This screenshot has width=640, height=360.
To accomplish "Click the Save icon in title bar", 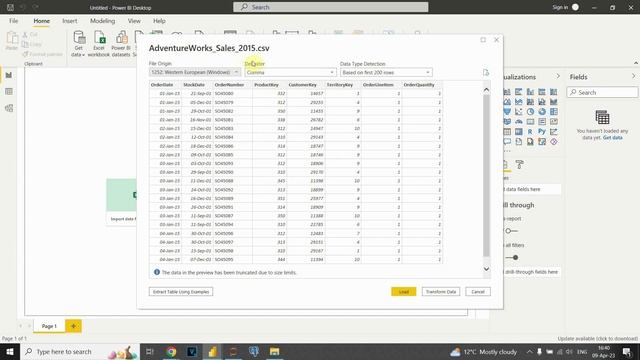I will point(10,7).
